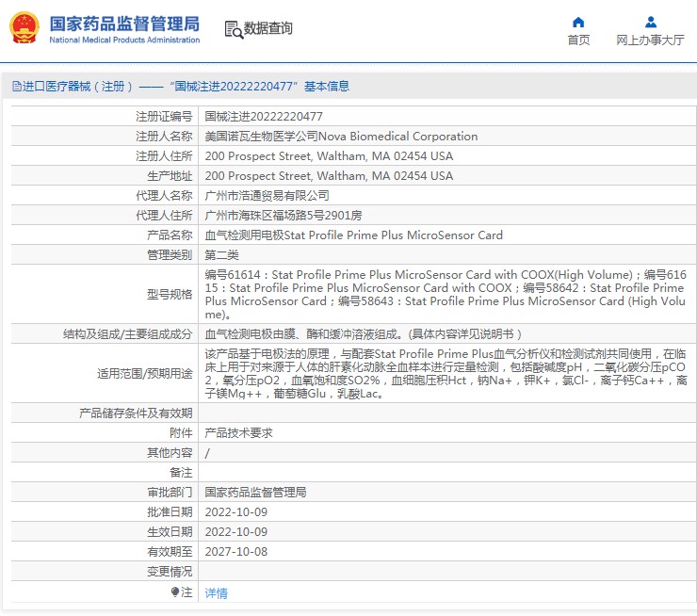Image resolution: width=697 pixels, height=616 pixels.
Task: Click 国家药品监督管理局 header title
Action: [x=124, y=24]
